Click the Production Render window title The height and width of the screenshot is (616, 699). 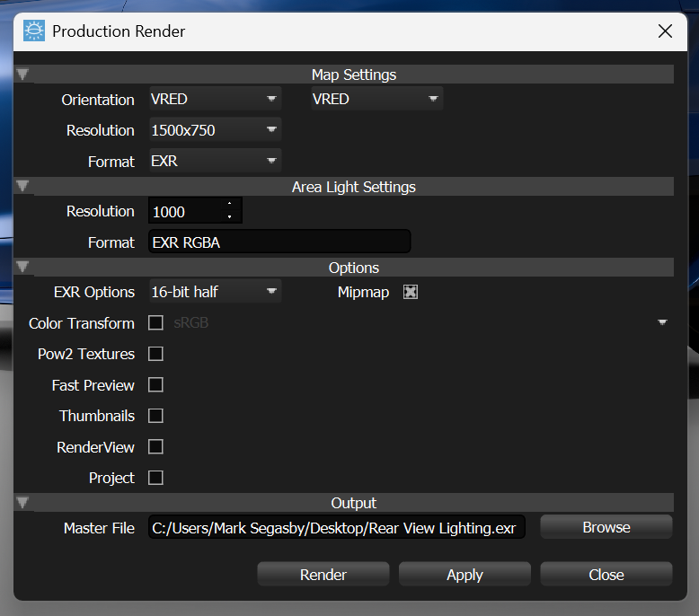[119, 31]
